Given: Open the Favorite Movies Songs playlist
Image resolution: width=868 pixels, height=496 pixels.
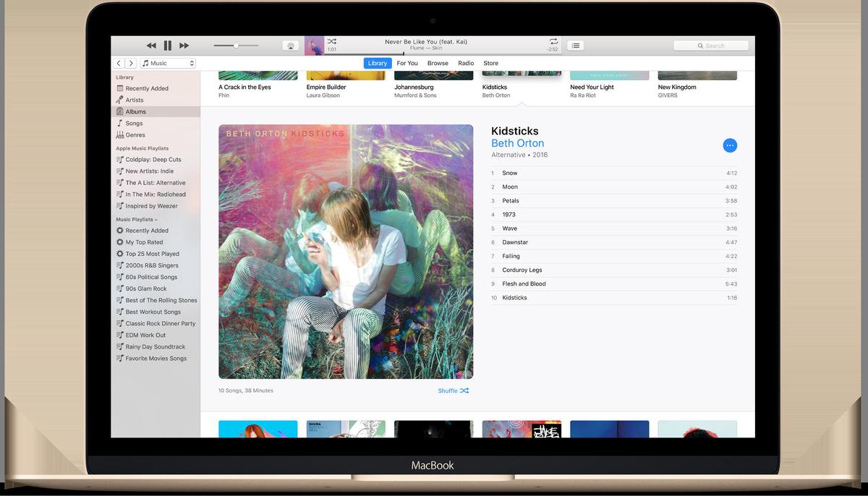Looking at the screenshot, I should tap(156, 358).
